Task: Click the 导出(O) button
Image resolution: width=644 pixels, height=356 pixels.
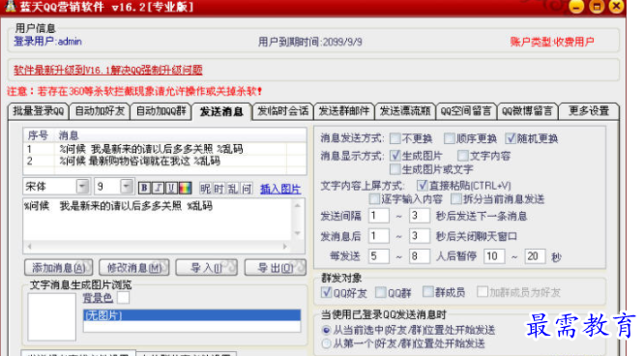Action: (276, 268)
